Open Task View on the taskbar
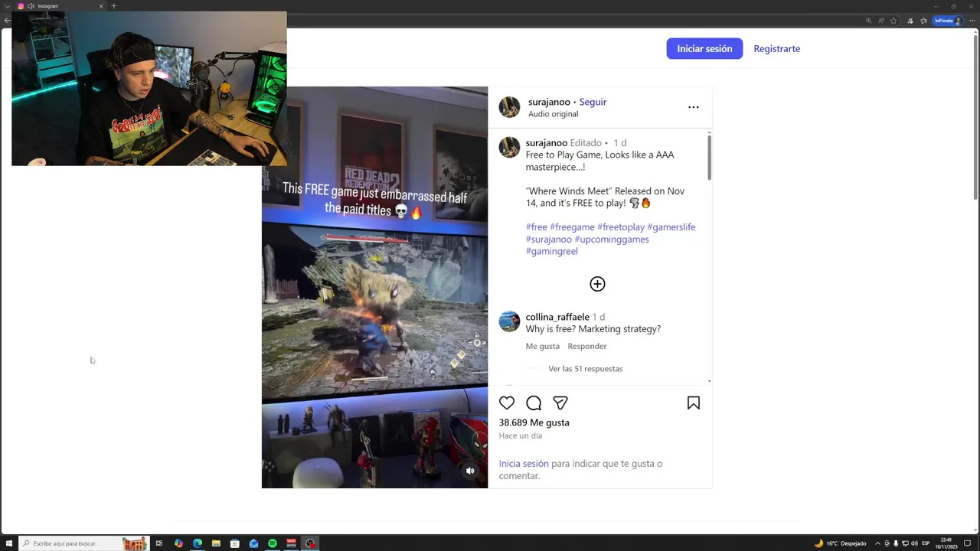 [159, 543]
